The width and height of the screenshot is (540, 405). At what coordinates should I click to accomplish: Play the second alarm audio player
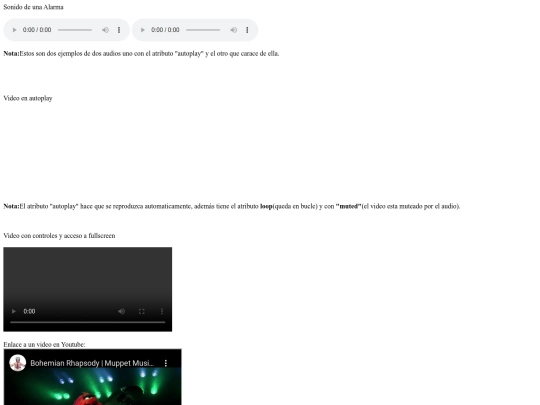click(x=143, y=30)
